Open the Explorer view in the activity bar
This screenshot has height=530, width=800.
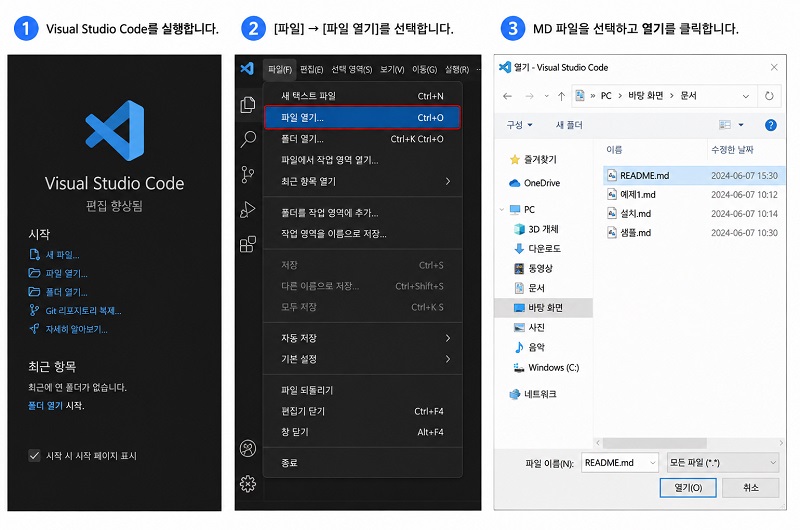click(248, 105)
